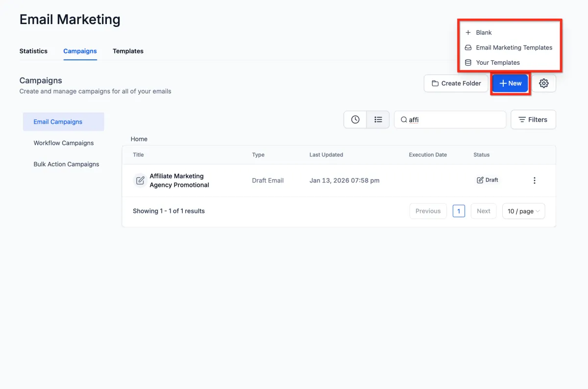The height and width of the screenshot is (389, 588).
Task: Select Email Campaigns in sidebar
Action: pyautogui.click(x=64, y=122)
